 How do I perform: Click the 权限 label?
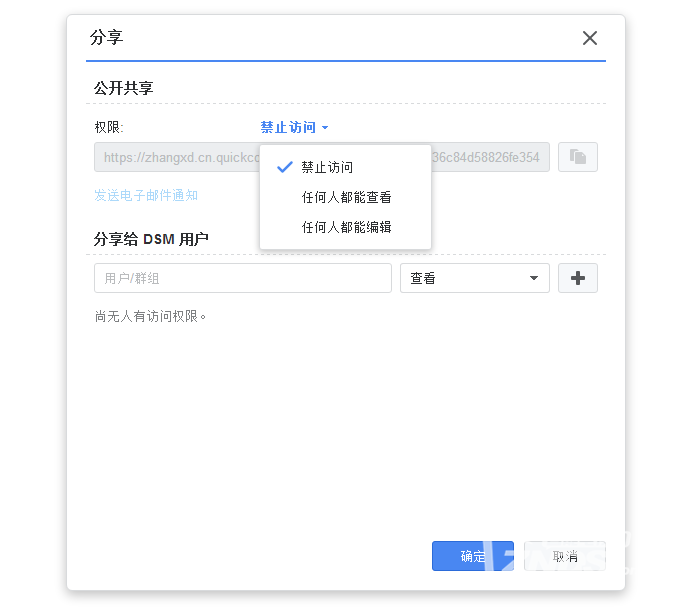[109, 127]
